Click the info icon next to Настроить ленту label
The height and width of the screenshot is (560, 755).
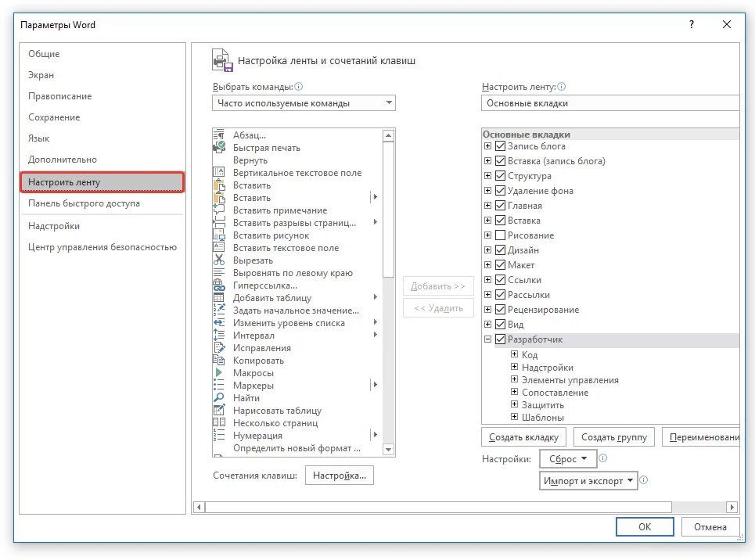562,87
